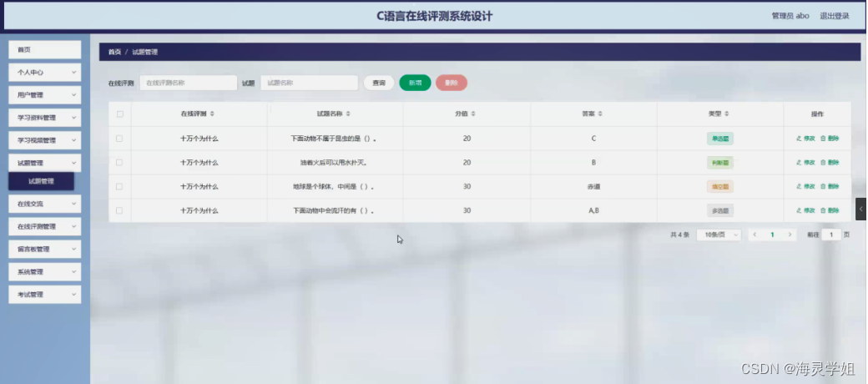
Task: Click the 前往 page number input box
Action: pos(831,235)
